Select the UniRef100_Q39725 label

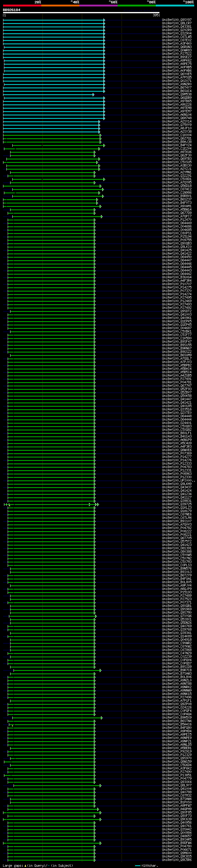point(177,504)
